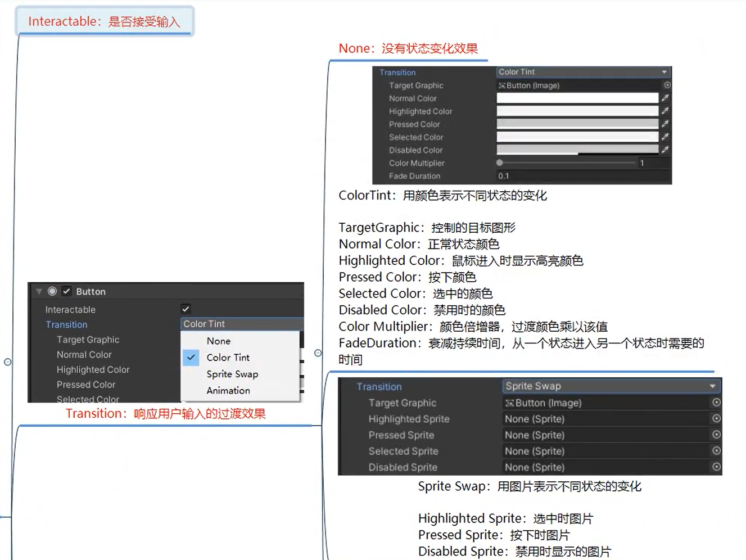Collapse mind map branch circle at left edge
Screen dimensions: 746x560
click(8, 362)
